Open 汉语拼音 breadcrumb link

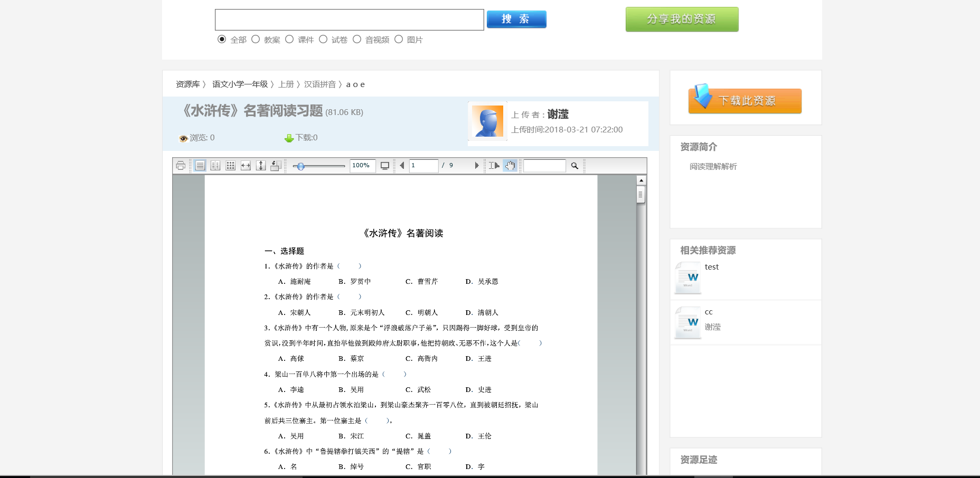coord(319,84)
